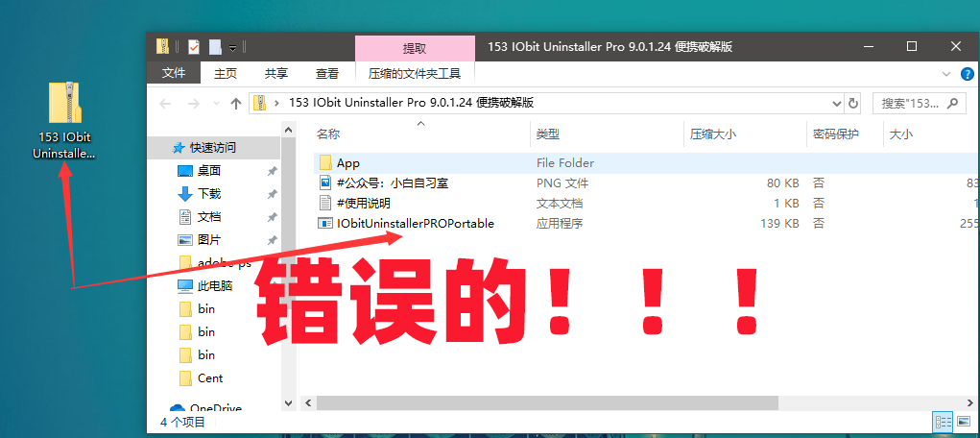Screen dimensions: 980x438
Task: Go up one folder level
Action: pyautogui.click(x=235, y=104)
